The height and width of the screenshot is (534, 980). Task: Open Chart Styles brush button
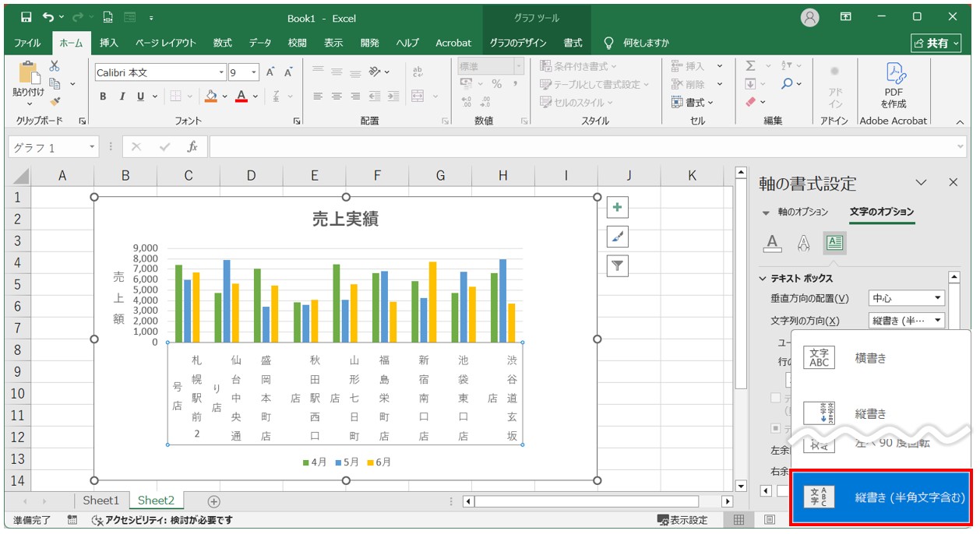coord(617,237)
